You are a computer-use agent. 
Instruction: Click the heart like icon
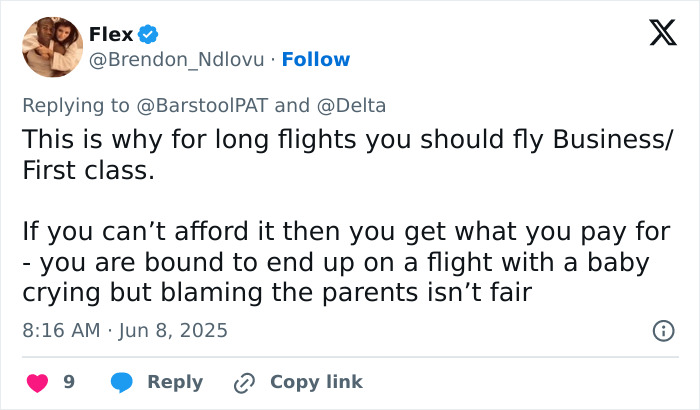(x=38, y=382)
